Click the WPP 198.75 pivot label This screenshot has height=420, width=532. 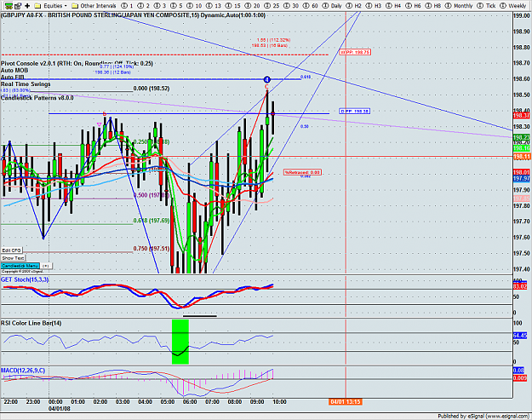pos(355,52)
